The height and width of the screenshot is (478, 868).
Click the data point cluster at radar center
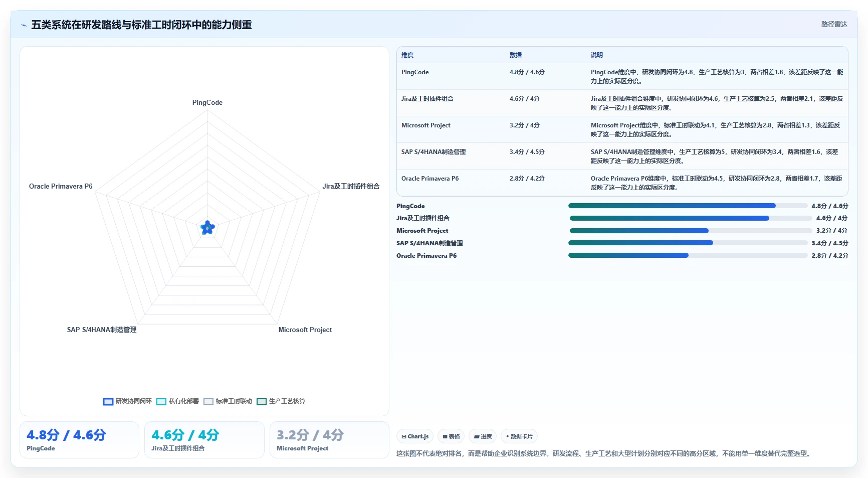point(207,228)
